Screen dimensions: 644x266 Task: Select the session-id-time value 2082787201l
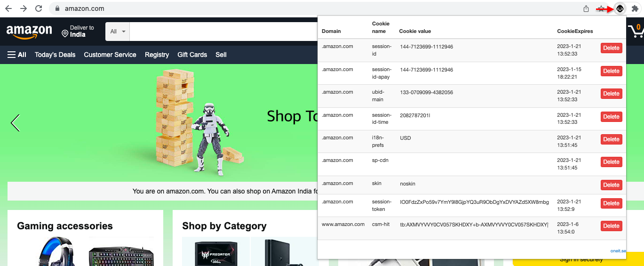click(x=415, y=115)
